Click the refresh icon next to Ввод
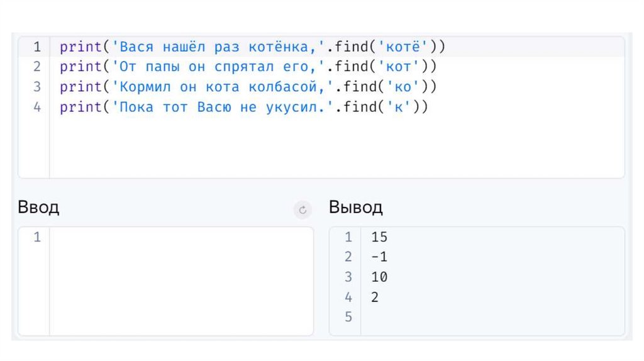 point(303,210)
